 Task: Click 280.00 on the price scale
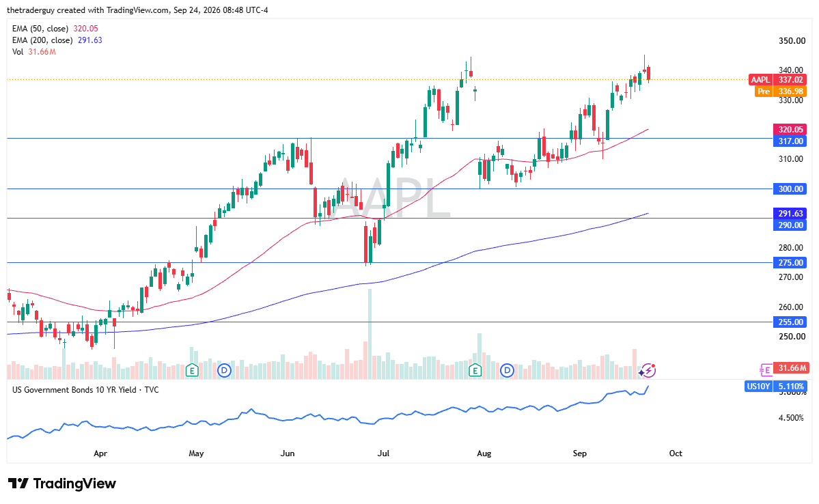click(x=791, y=247)
